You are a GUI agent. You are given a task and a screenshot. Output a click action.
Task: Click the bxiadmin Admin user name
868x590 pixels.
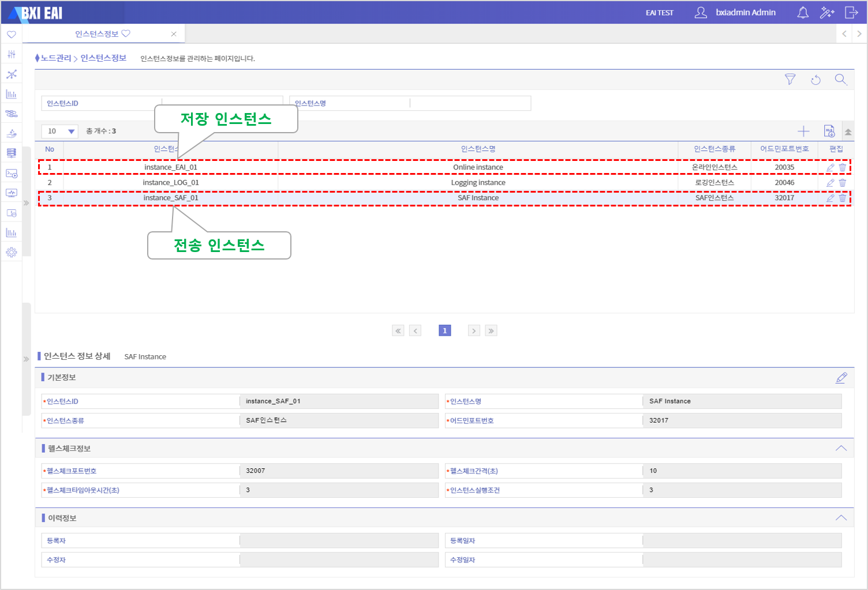pyautogui.click(x=746, y=13)
